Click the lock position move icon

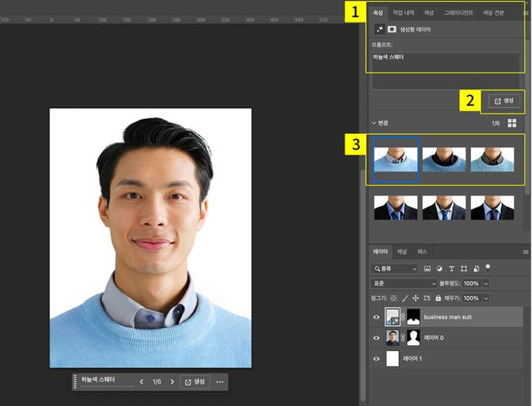(416, 298)
